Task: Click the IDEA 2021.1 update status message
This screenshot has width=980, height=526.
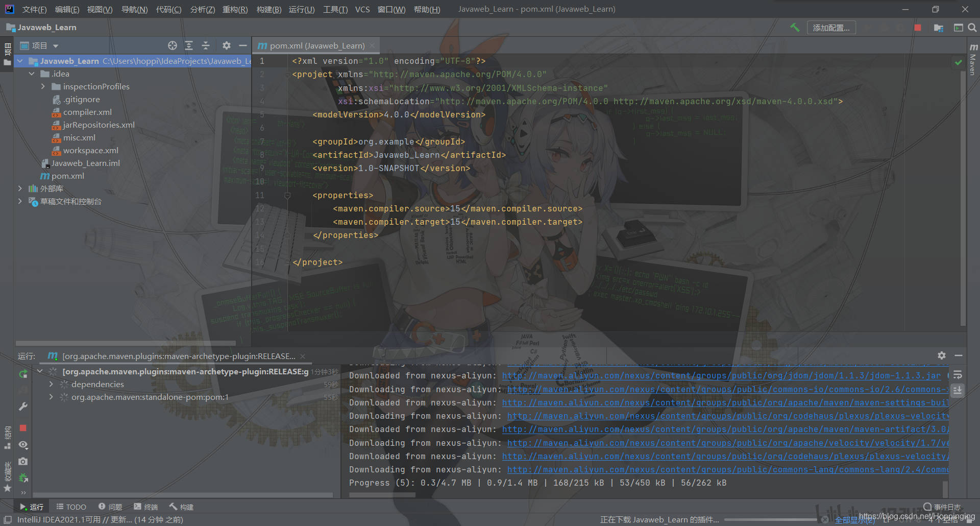Action: 100,519
